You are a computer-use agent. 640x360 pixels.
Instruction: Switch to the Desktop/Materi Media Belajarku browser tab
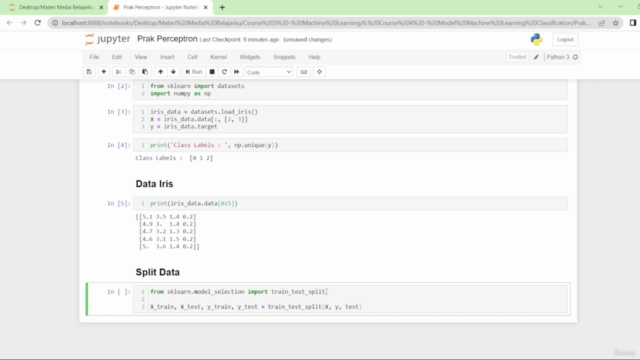click(57, 7)
